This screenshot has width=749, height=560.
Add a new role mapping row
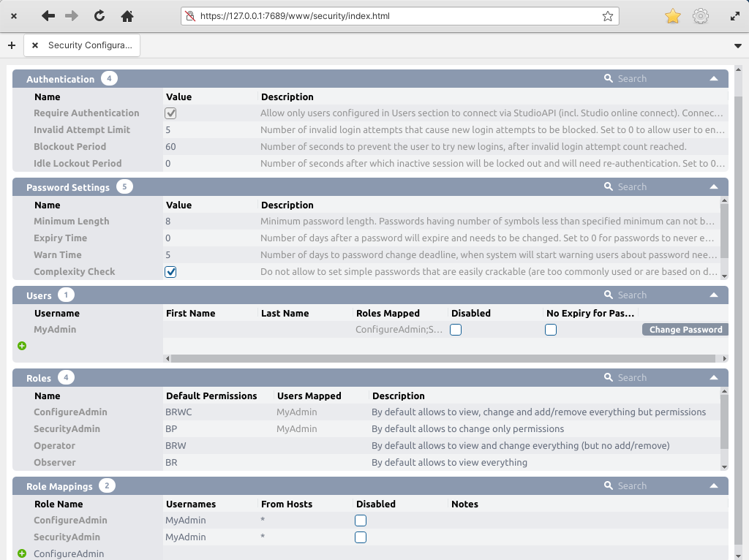pos(22,553)
